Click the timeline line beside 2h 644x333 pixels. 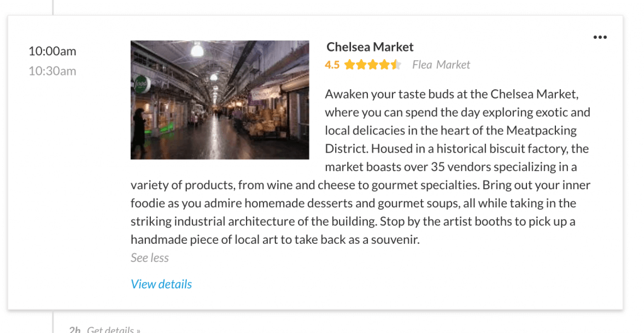(53, 324)
